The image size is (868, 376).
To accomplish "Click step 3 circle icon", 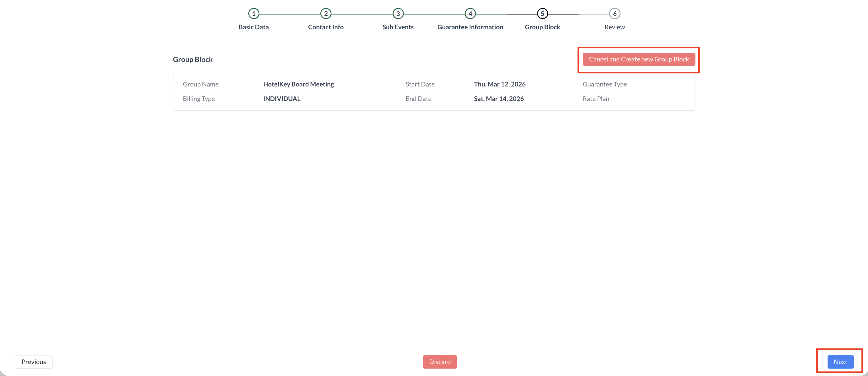I will [398, 14].
